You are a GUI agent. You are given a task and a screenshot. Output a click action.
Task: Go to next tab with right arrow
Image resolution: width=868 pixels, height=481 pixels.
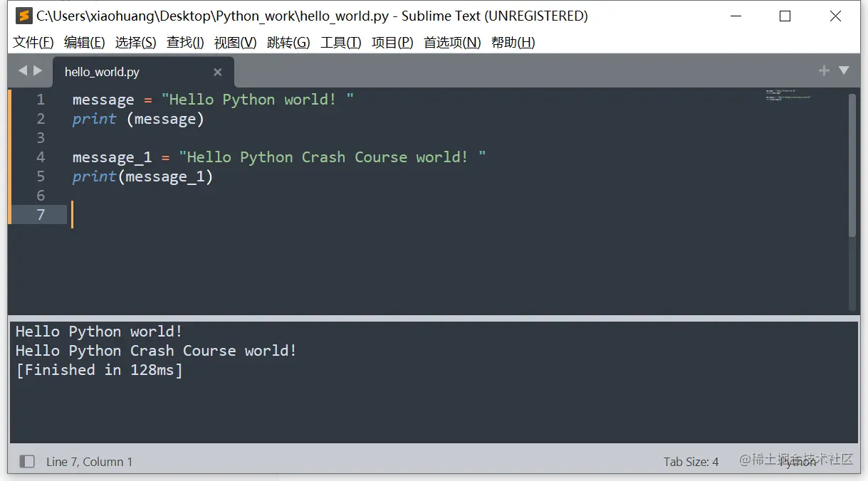pos(38,70)
